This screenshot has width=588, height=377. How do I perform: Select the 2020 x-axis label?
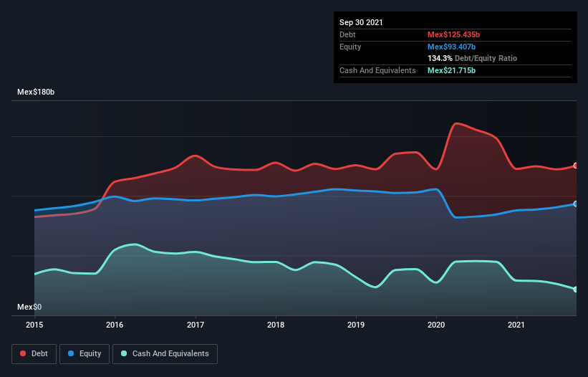(436, 325)
